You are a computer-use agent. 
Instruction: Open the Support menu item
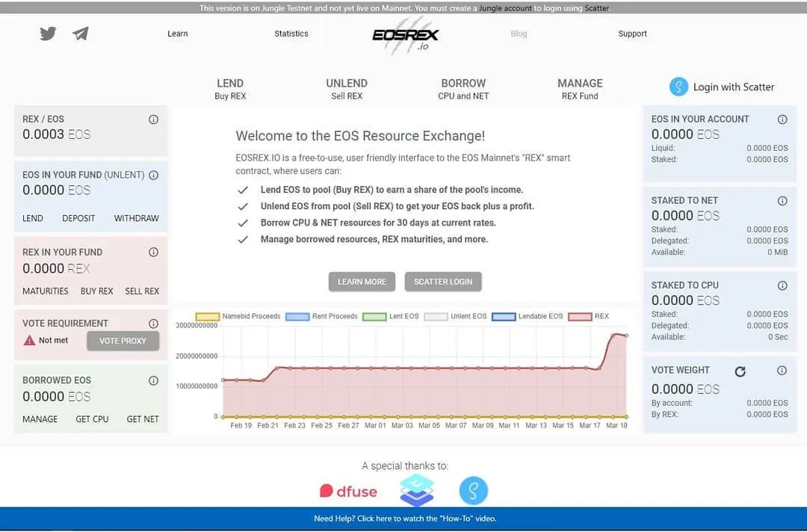633,34
